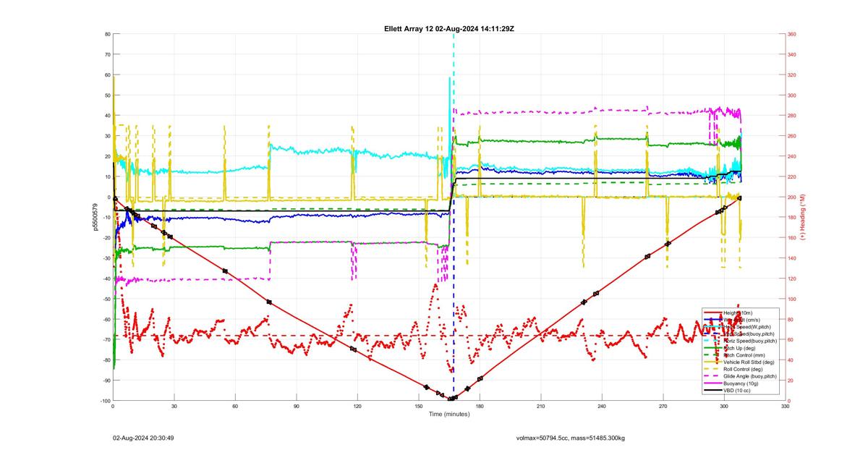Click the "volmax=50794.5cc, mass=51485.300kg" footer text

570,438
